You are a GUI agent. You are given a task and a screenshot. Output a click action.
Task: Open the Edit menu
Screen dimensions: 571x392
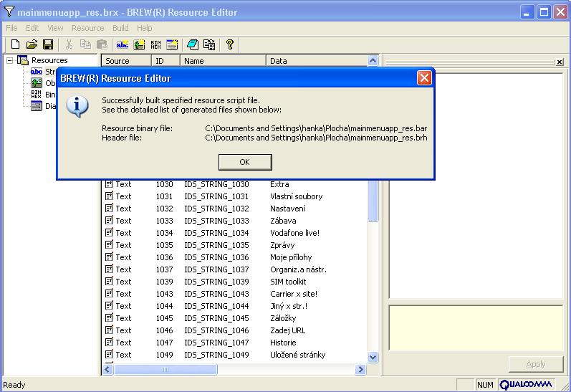click(x=32, y=28)
